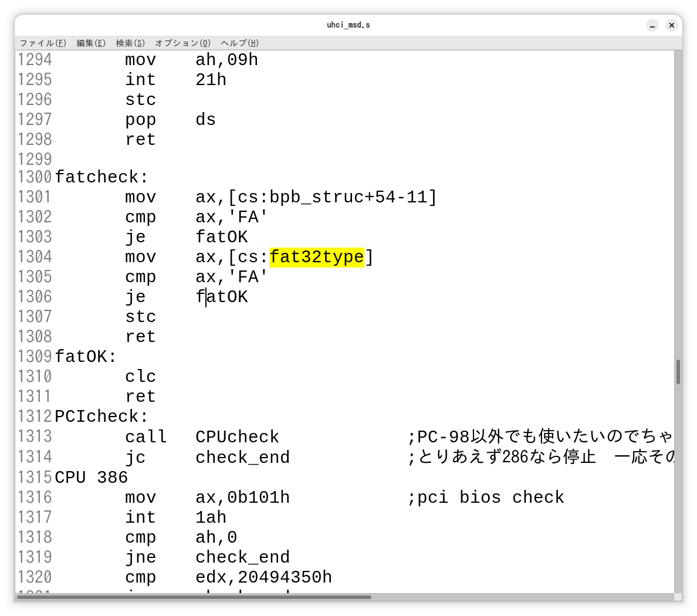
Task: Close the uhci_msd.s window
Action: (x=672, y=25)
